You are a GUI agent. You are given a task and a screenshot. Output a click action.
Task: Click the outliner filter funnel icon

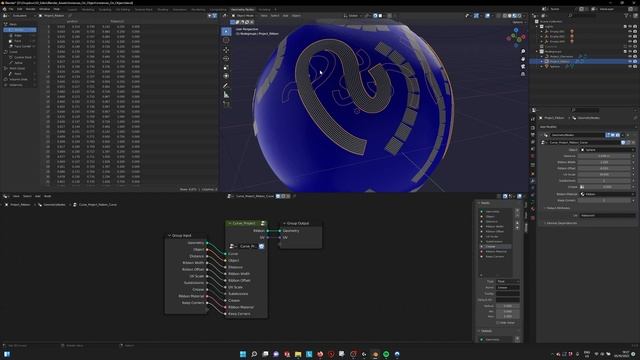click(627, 16)
